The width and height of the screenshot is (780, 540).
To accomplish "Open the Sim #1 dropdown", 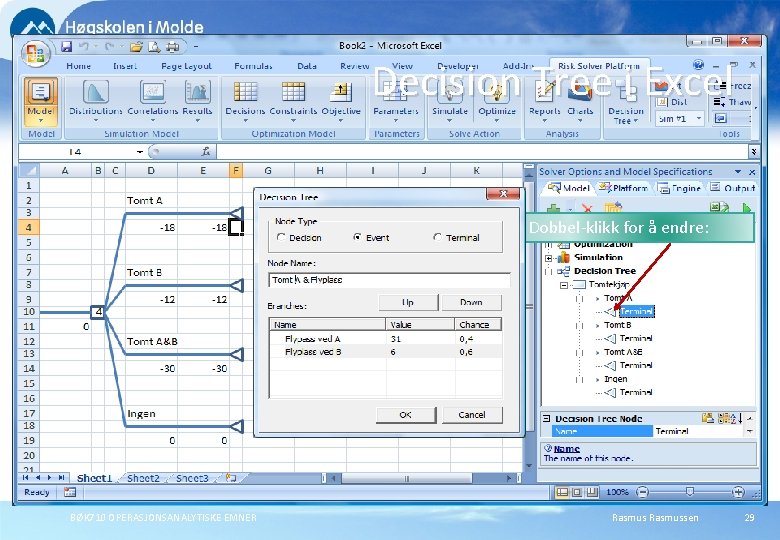I will click(x=699, y=119).
